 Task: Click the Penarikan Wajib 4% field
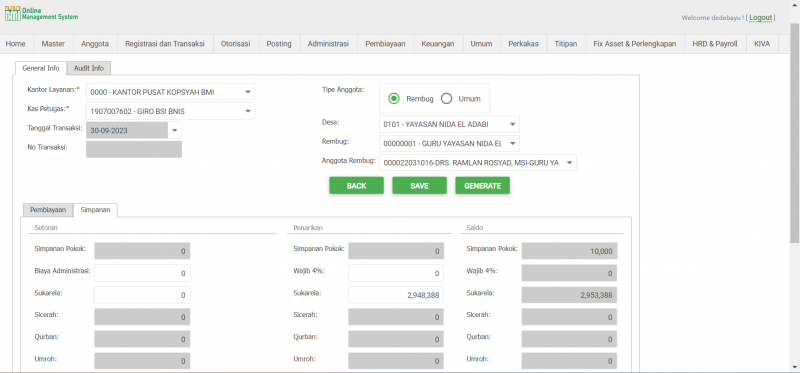[x=396, y=273]
